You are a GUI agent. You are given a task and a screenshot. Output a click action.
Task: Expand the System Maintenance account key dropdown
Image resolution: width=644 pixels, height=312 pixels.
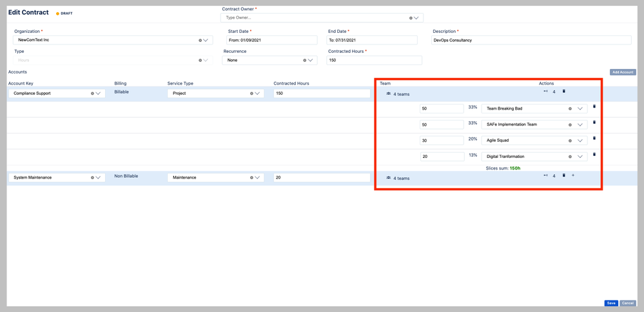pos(98,178)
